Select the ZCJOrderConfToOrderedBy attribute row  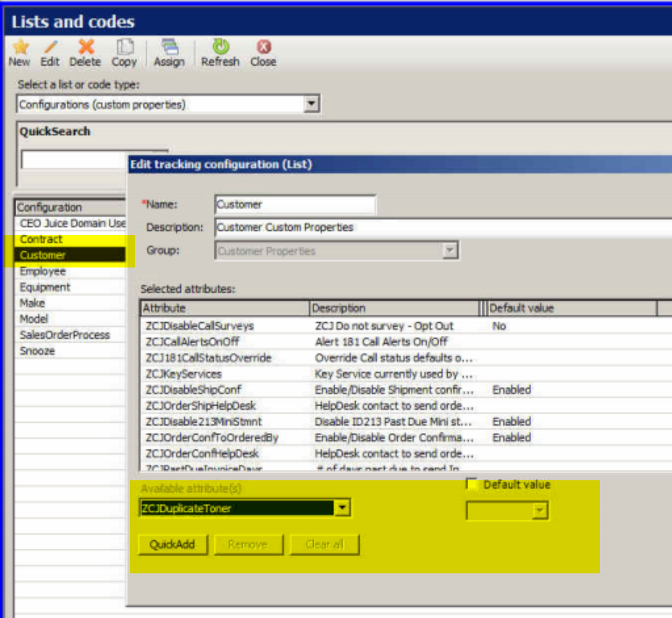click(406, 438)
